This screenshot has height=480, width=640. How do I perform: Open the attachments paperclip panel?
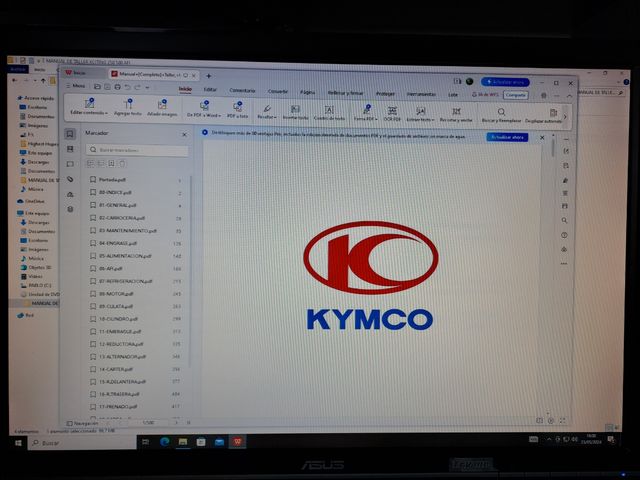(x=70, y=179)
